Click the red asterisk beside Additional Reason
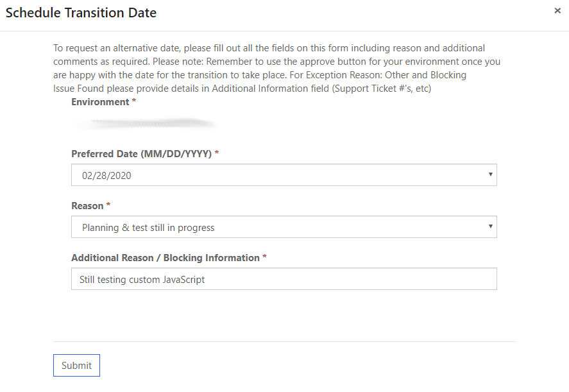569x392 pixels. pos(265,257)
